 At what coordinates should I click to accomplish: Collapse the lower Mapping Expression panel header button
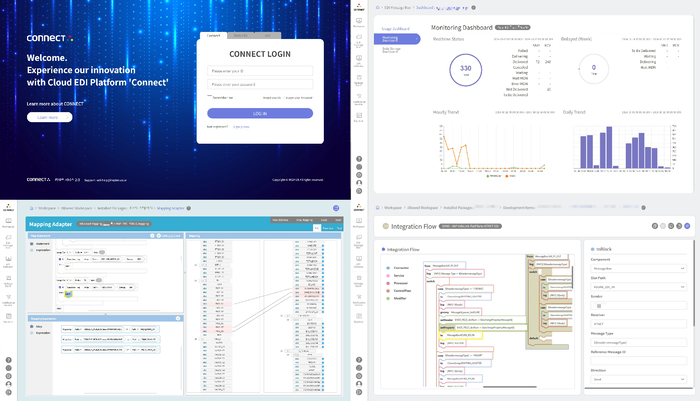click(x=178, y=318)
